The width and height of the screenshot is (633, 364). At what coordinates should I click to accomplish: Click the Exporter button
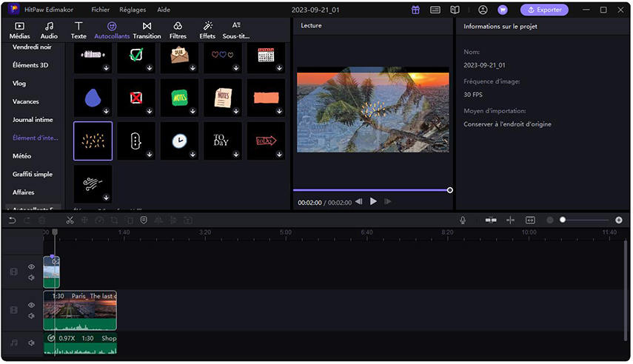click(544, 10)
